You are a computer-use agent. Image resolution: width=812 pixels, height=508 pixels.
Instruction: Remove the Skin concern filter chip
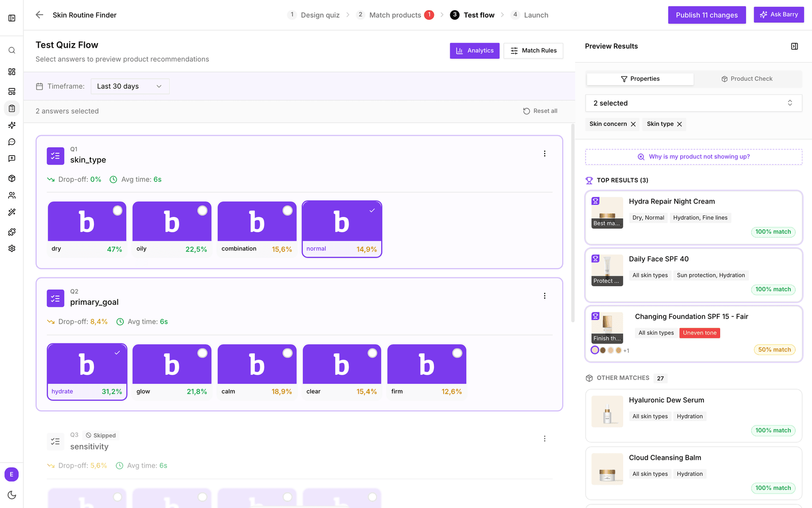[x=633, y=124]
